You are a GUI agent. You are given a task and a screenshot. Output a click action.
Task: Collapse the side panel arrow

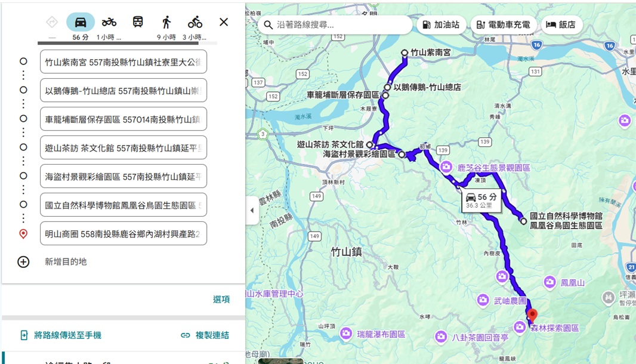[x=252, y=210]
